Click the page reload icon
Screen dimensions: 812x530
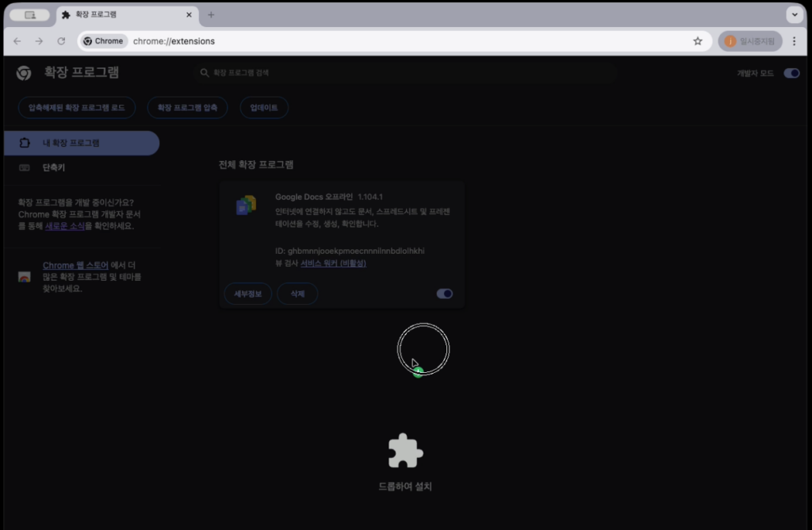[x=61, y=41]
